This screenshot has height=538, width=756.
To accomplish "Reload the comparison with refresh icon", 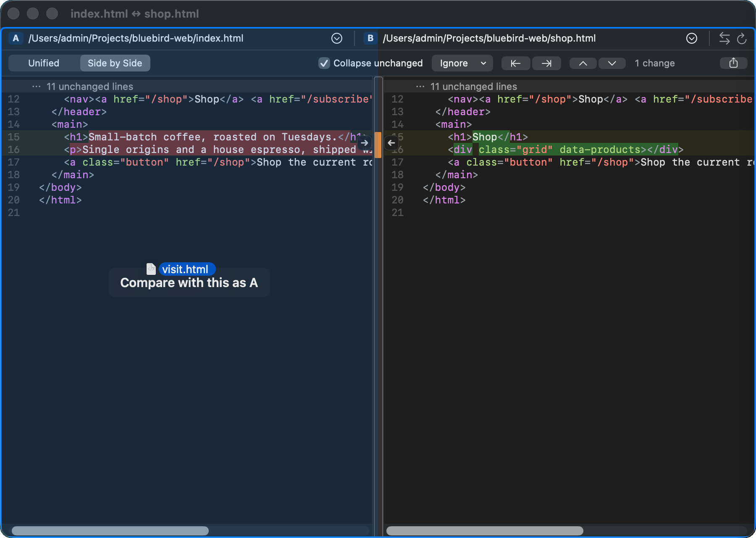I will pyautogui.click(x=742, y=38).
